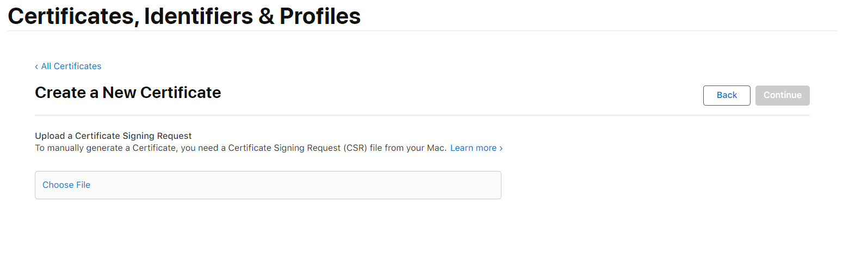Click the word Mac in the description
The width and height of the screenshot is (868, 257).
(435, 148)
